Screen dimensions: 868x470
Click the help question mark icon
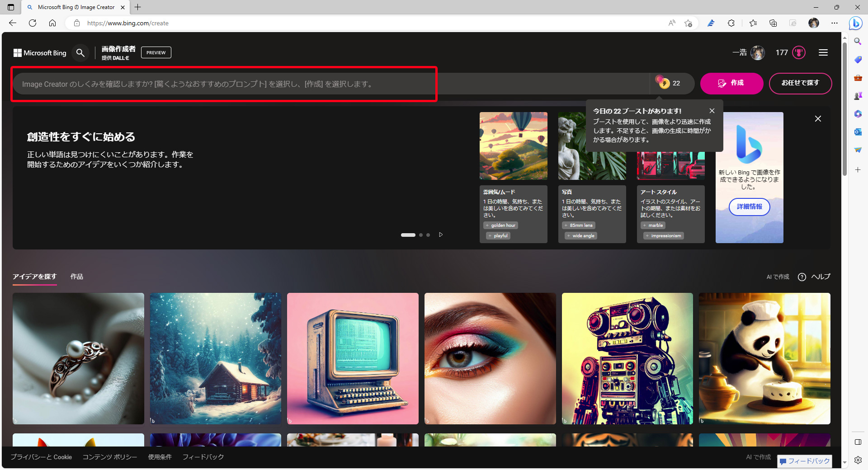pos(802,277)
